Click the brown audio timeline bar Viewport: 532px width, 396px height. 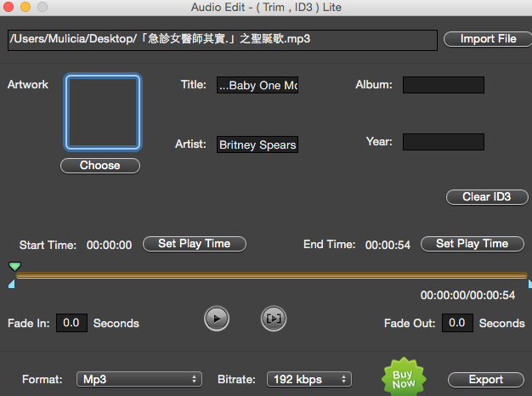tap(271, 275)
